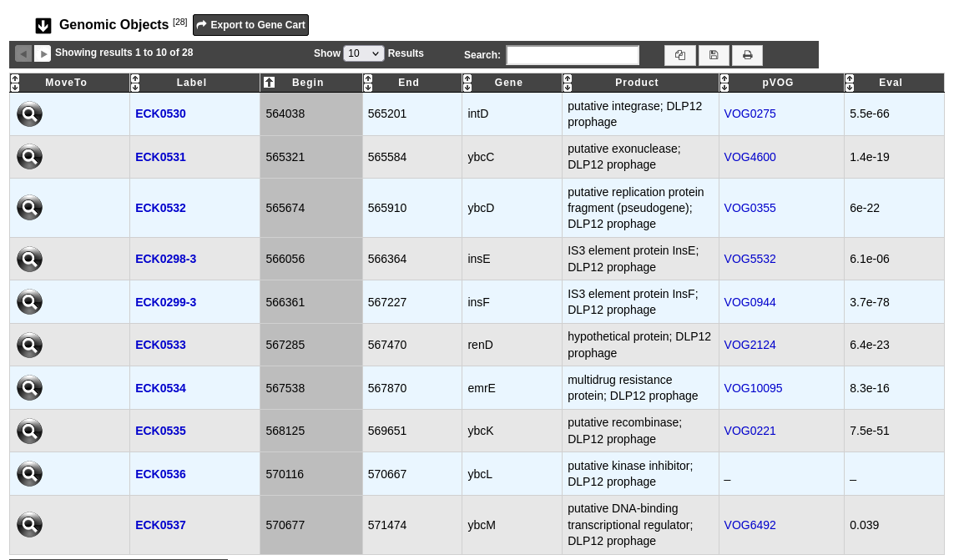The image size is (954, 560).
Task: Move to ECK0535 with magnifier icon
Action: [29, 431]
